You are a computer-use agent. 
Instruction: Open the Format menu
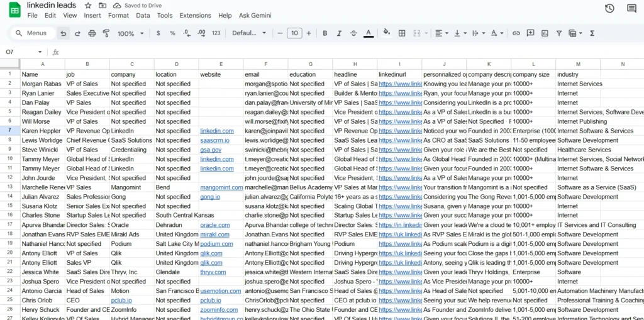[x=118, y=16]
